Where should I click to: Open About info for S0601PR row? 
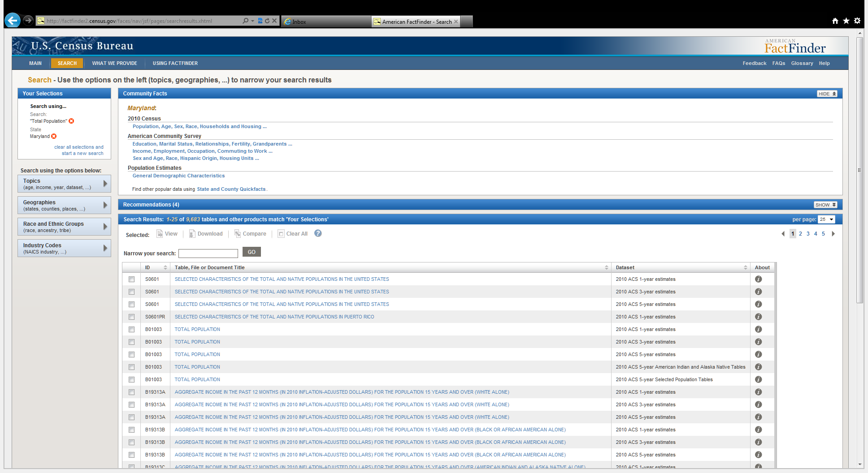[x=758, y=317]
